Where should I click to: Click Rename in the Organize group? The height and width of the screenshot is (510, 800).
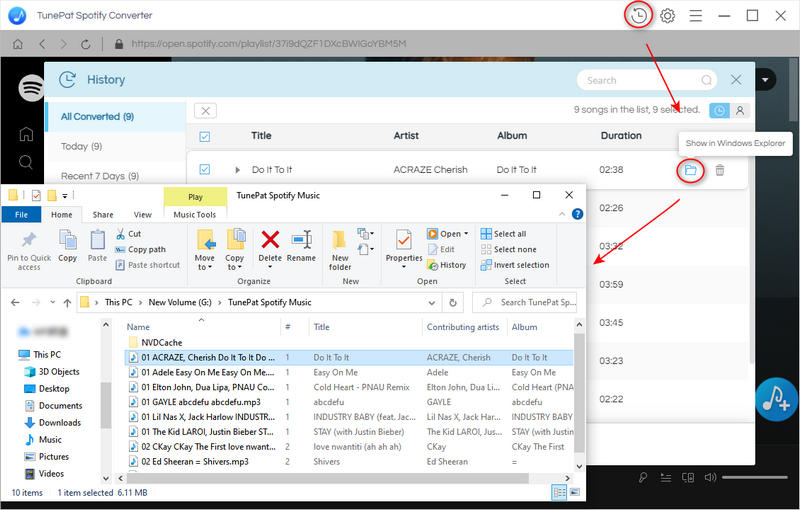(301, 246)
